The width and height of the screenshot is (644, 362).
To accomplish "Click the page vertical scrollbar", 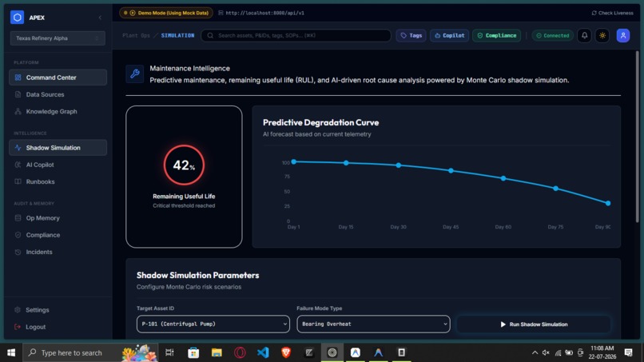I will tap(637, 137).
